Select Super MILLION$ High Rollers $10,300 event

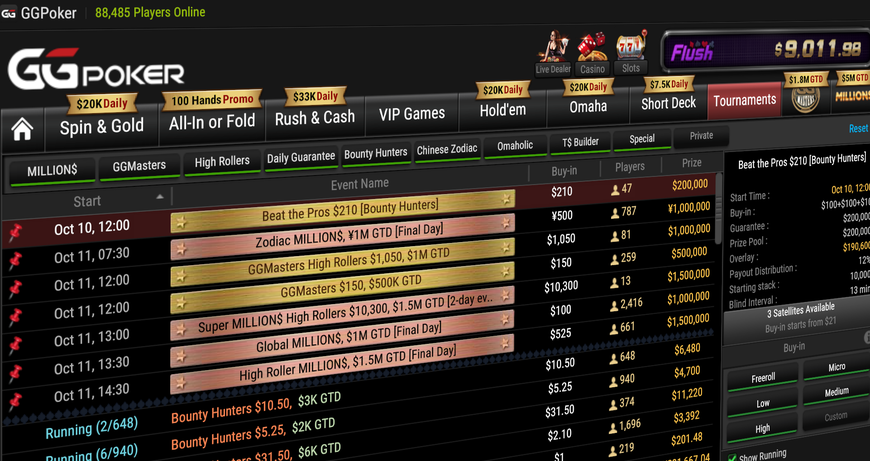(343, 312)
